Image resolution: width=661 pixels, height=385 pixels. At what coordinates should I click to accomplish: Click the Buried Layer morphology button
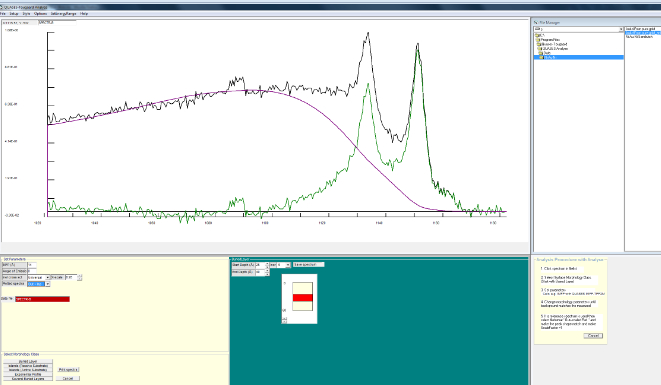[28, 361]
